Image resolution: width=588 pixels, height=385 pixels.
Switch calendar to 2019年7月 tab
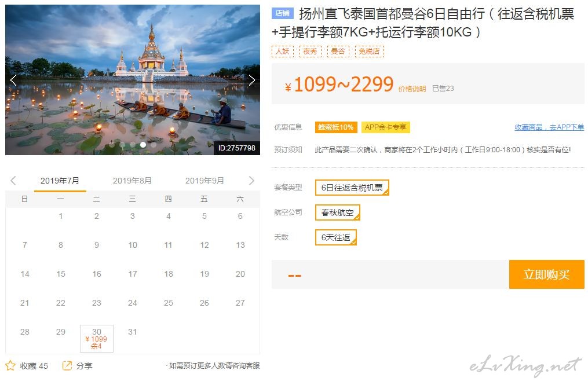point(60,181)
